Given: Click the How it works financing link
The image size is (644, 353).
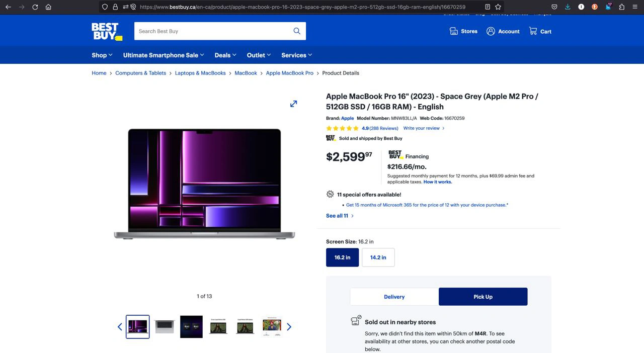Looking at the screenshot, I should coord(438,182).
